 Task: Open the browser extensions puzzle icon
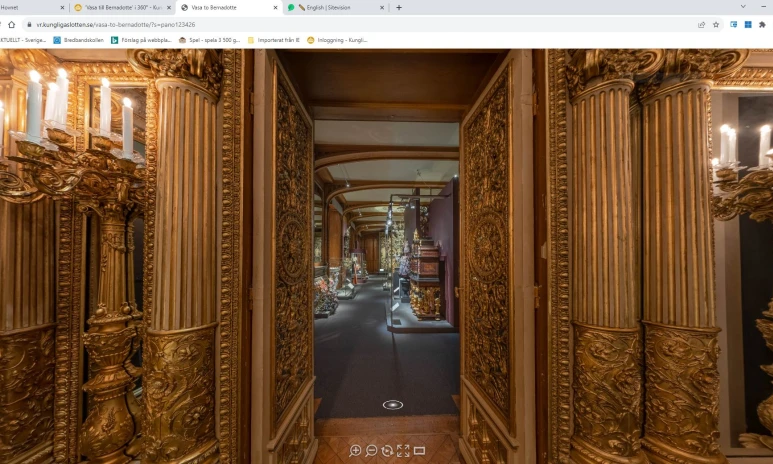762,24
